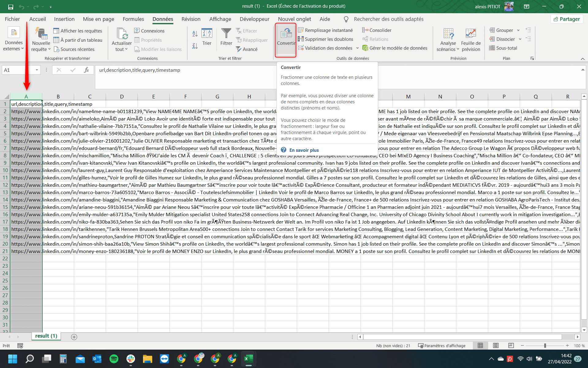Switch to Page Layout view
Image resolution: width=588 pixels, height=368 pixels.
tap(496, 346)
